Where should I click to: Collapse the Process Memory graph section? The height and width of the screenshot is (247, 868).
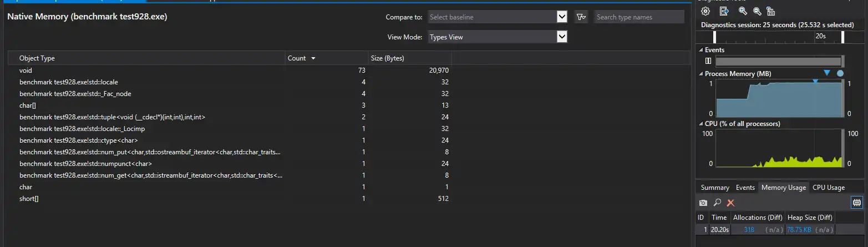[x=701, y=74]
